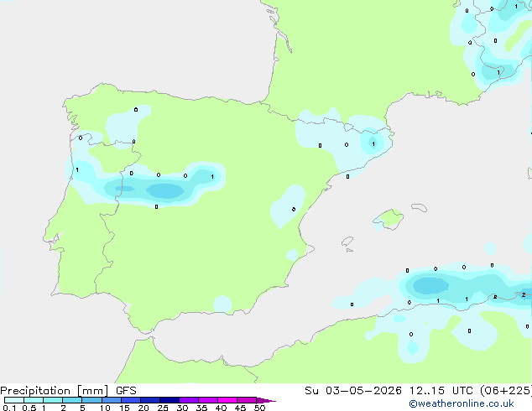Click the purple arrow ending the legend

pyautogui.click(x=266, y=400)
